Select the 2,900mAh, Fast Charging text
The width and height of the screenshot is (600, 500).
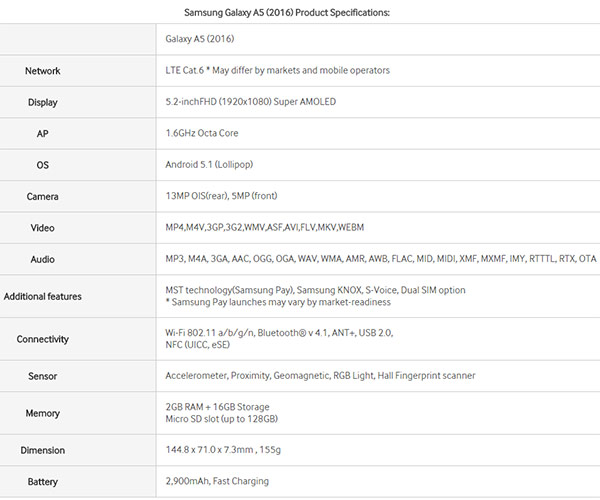[x=217, y=481]
